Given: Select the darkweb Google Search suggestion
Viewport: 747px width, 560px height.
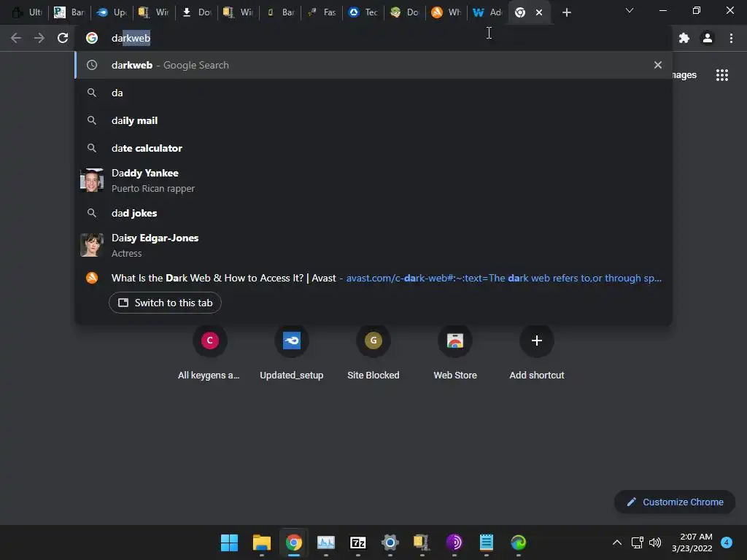Looking at the screenshot, I should coord(373,65).
